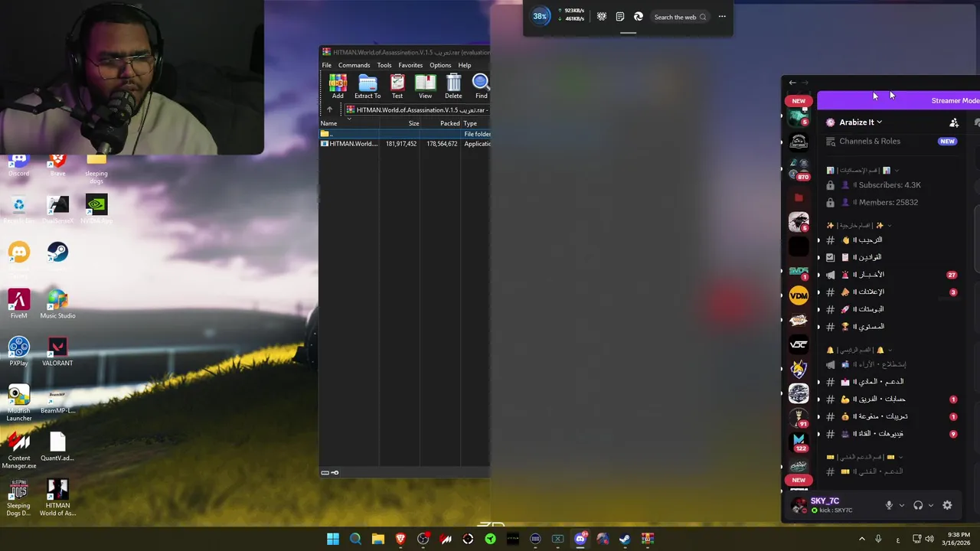Viewport: 980px width, 551px height.
Task: Show hidden tray icons chevron
Action: tap(862, 539)
